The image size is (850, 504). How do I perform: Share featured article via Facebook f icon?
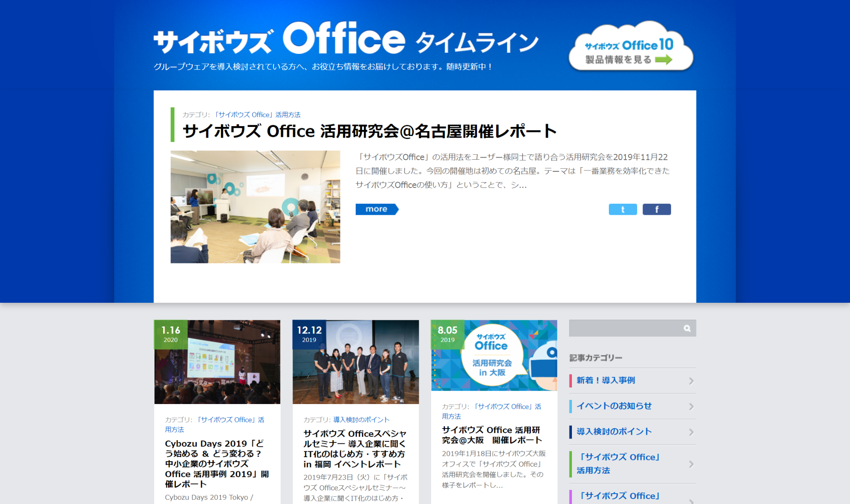click(x=657, y=209)
